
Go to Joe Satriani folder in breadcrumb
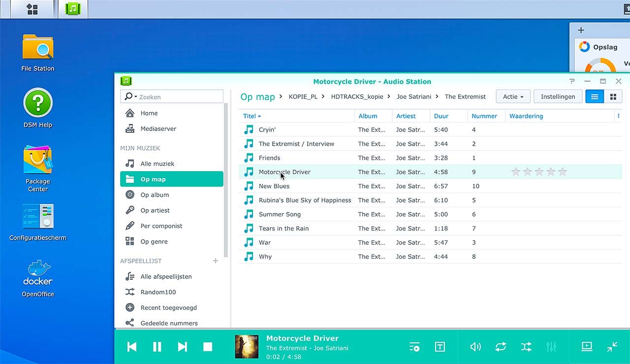click(x=414, y=96)
